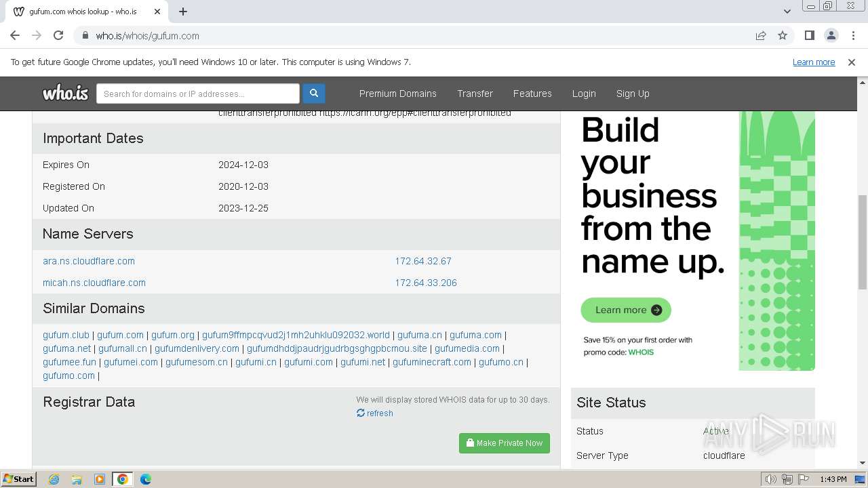Viewport: 868px width, 488px height.
Task: Open the gufumdenlivery.com similar domain
Action: point(197,348)
